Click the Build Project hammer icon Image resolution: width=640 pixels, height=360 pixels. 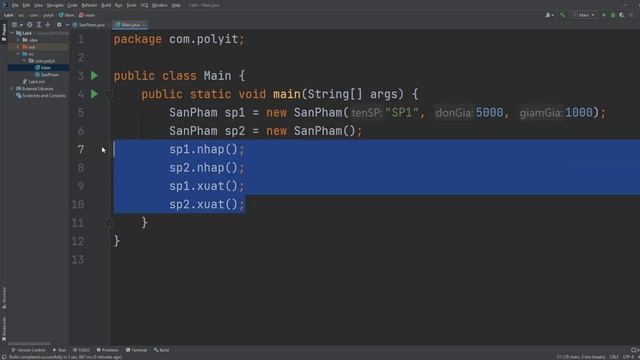(x=562, y=15)
